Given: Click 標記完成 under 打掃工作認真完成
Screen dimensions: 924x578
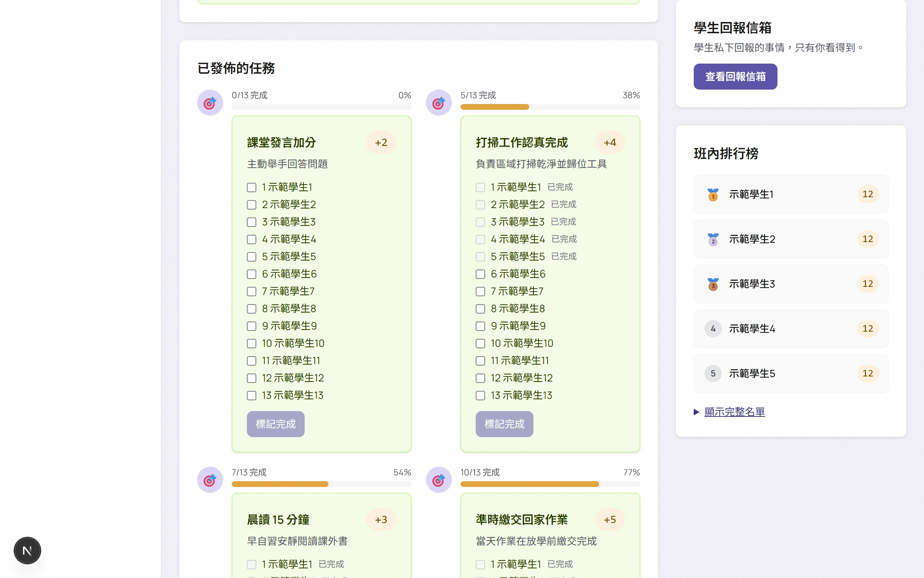Looking at the screenshot, I should point(504,424).
